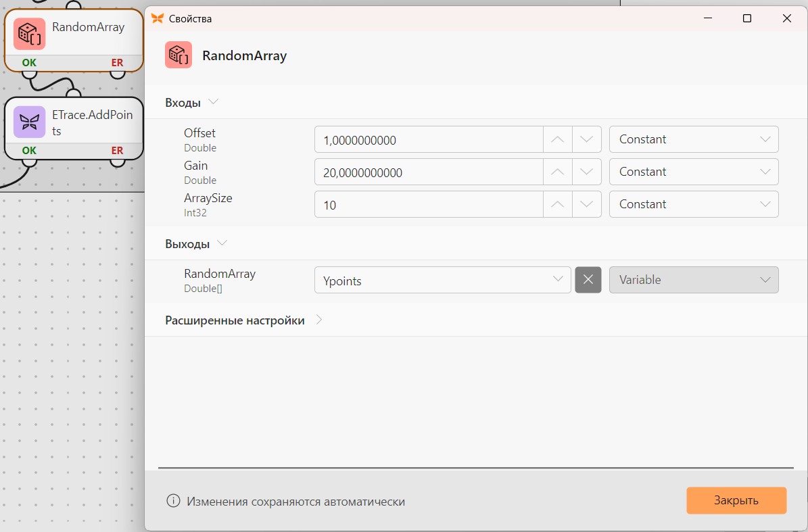Collapse the Выходы section
The image size is (808, 532).
[196, 243]
